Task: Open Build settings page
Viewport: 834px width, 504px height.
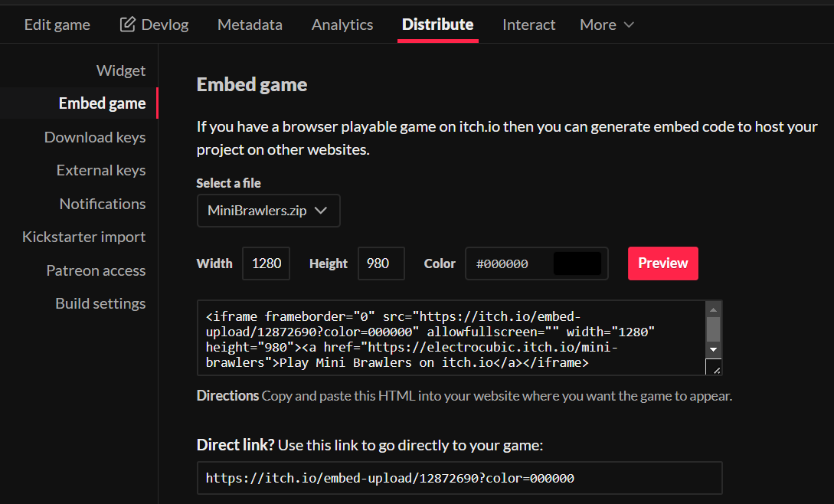Action: pos(100,303)
